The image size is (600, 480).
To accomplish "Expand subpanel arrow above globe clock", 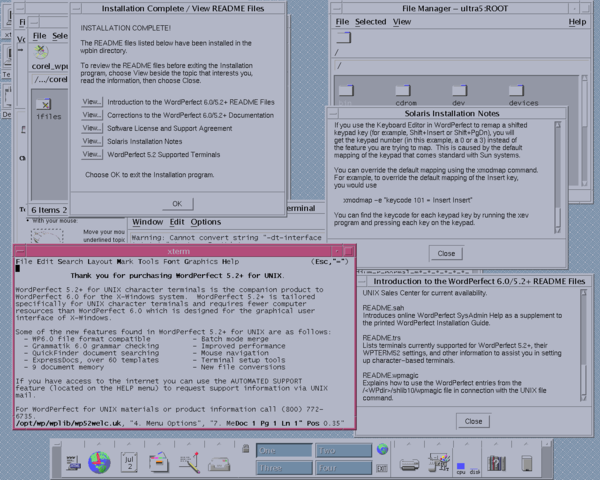I will [99, 444].
